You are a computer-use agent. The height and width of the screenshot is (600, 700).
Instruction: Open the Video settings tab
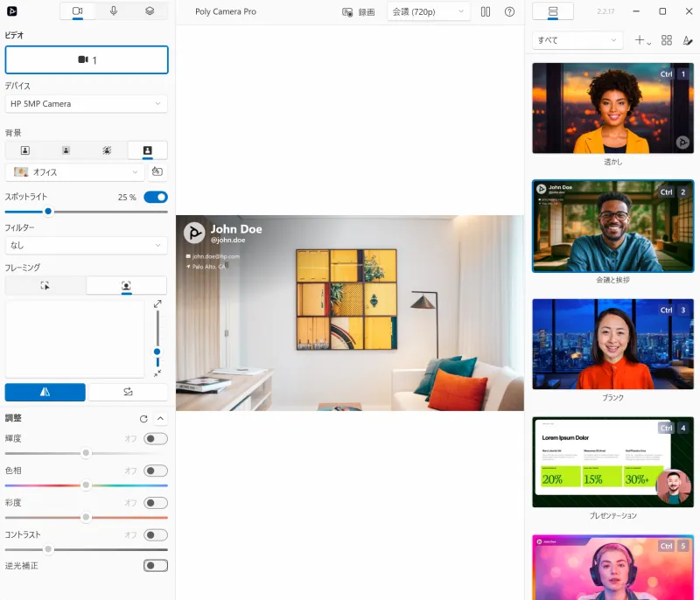click(x=78, y=11)
